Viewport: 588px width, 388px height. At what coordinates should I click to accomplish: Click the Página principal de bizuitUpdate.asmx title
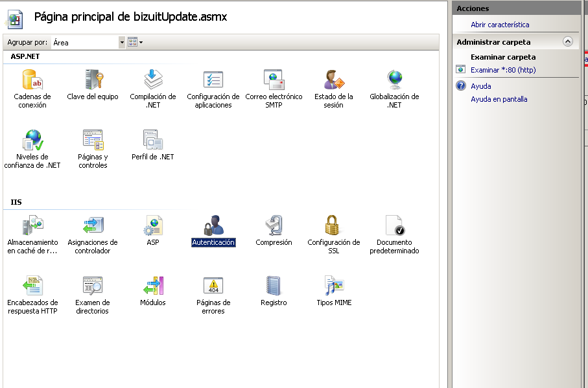130,17
